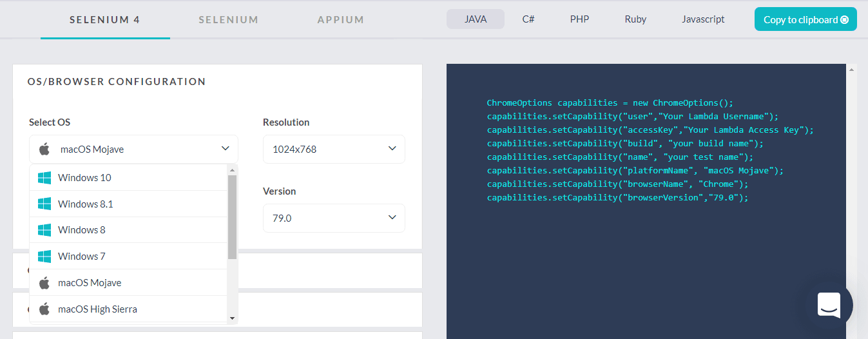Click the Windows logo beside Windows 8.1

[x=44, y=204]
